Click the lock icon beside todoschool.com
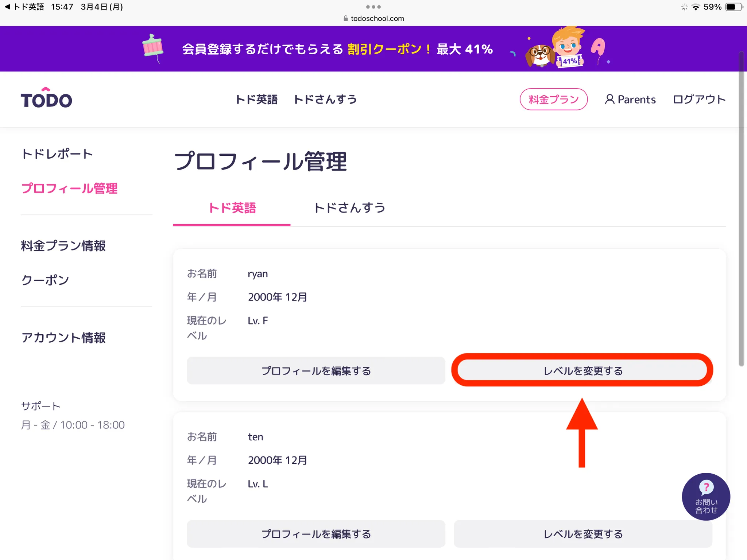Viewport: 747px width, 560px height. [345, 19]
